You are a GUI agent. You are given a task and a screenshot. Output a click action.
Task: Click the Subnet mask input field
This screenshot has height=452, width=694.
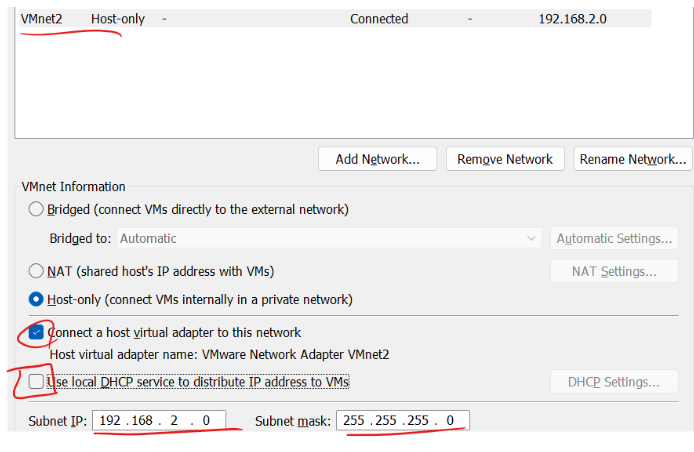coord(403,420)
